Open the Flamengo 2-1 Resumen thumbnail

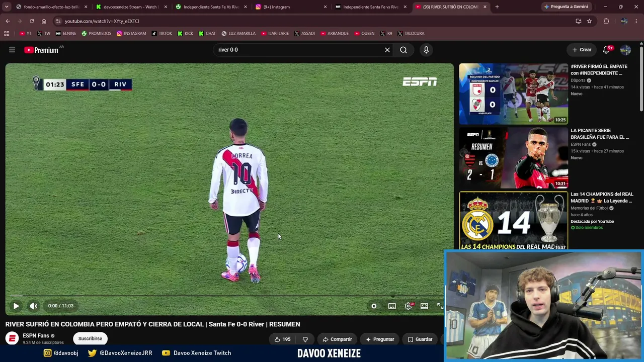pos(513,157)
